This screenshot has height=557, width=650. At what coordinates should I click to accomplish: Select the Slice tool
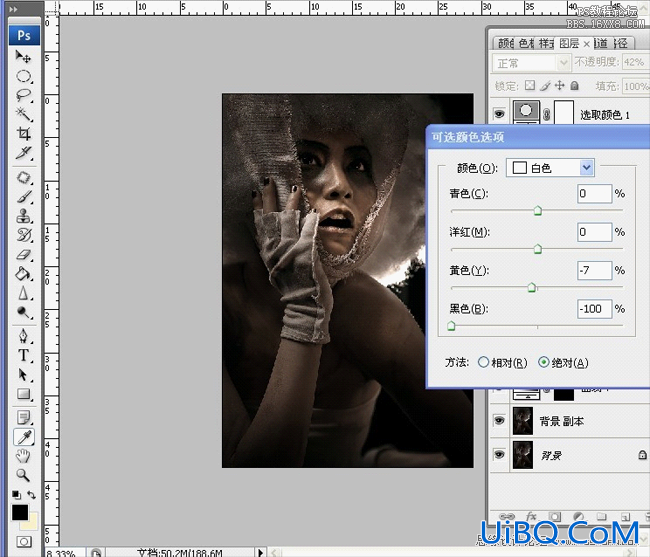click(x=23, y=153)
